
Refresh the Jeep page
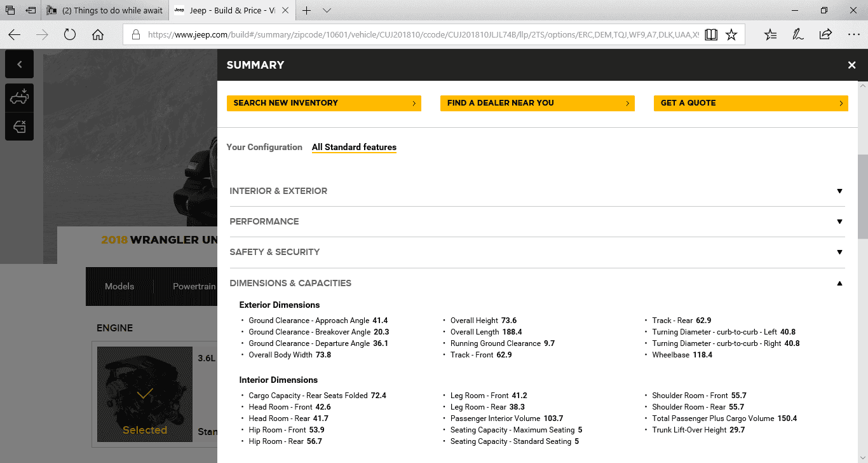pos(70,34)
